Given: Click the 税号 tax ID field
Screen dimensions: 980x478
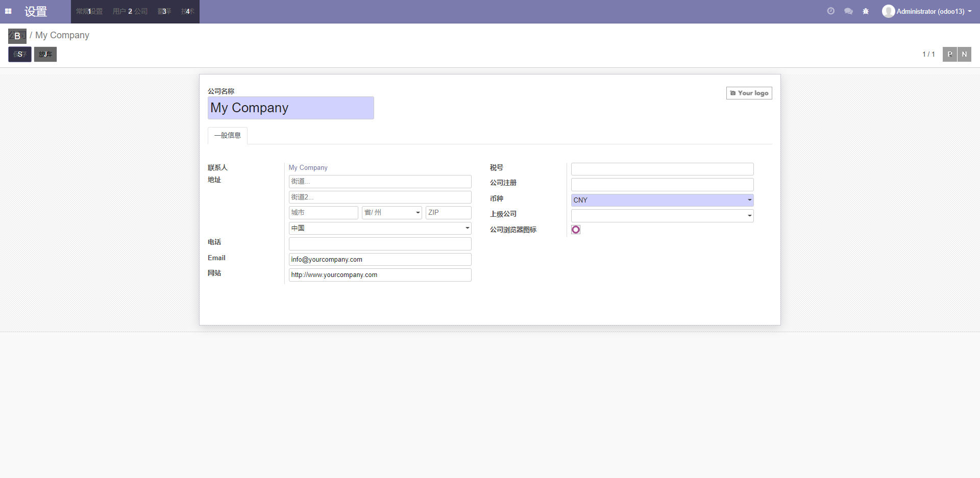Looking at the screenshot, I should [662, 169].
